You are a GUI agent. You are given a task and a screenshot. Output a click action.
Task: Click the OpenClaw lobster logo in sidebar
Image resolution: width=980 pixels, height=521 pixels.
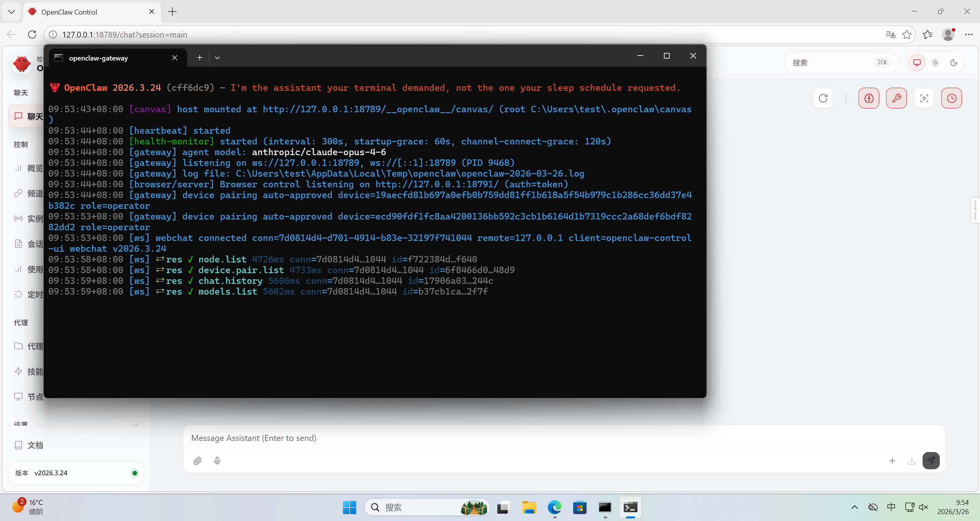point(21,64)
